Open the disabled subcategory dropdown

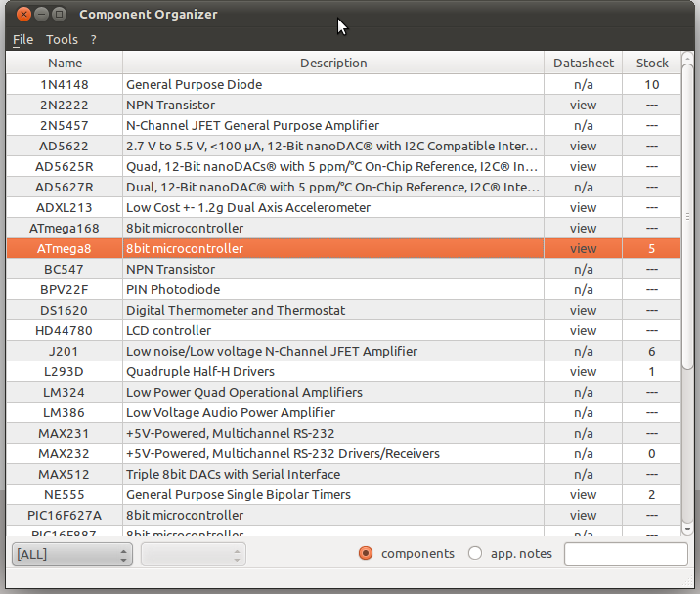point(194,554)
